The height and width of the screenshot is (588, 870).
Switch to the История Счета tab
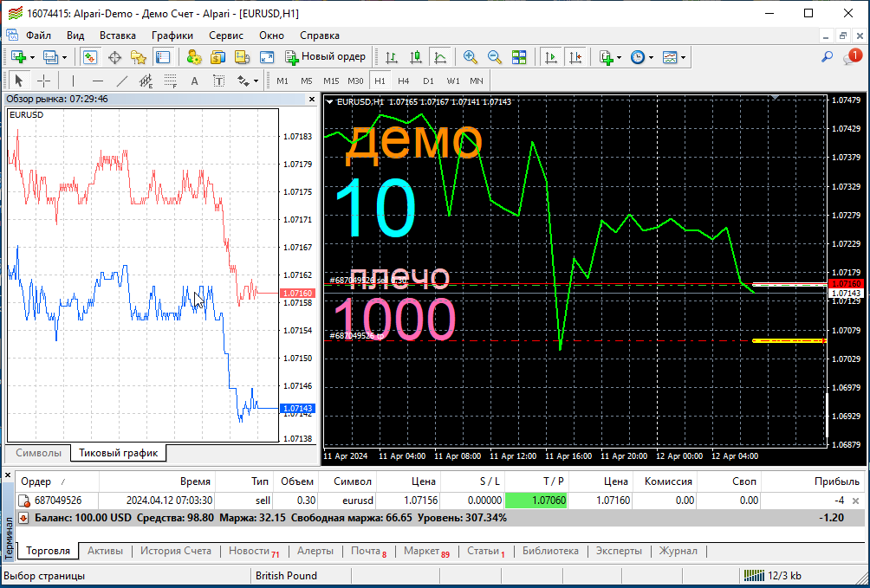tap(175, 551)
